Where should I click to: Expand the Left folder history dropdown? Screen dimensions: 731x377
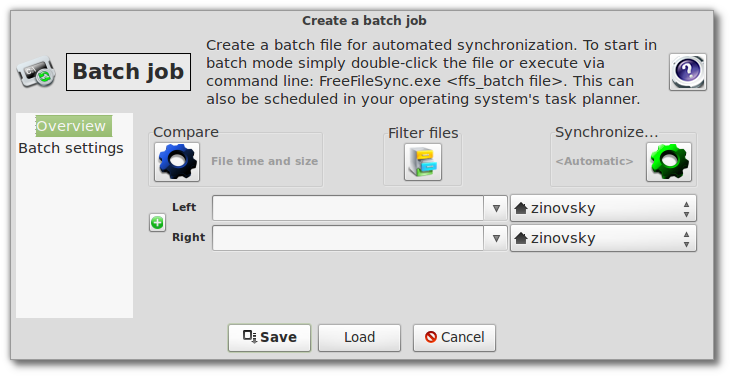[496, 208]
